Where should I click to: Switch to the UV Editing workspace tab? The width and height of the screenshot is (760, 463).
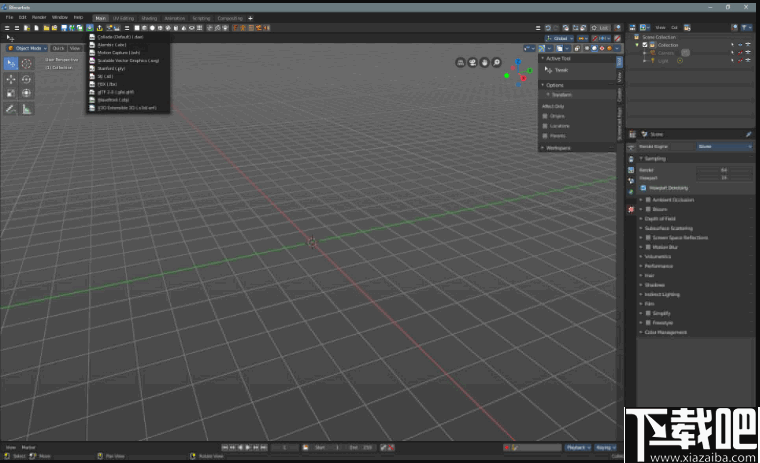[x=123, y=18]
